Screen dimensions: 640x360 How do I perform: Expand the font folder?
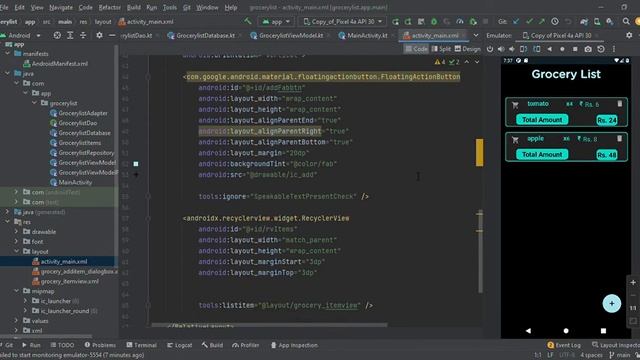click(16, 241)
